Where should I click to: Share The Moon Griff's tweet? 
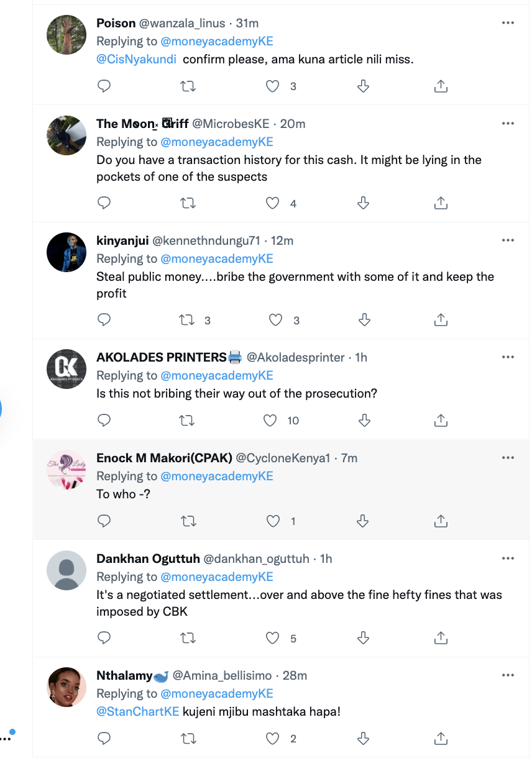[x=441, y=203]
